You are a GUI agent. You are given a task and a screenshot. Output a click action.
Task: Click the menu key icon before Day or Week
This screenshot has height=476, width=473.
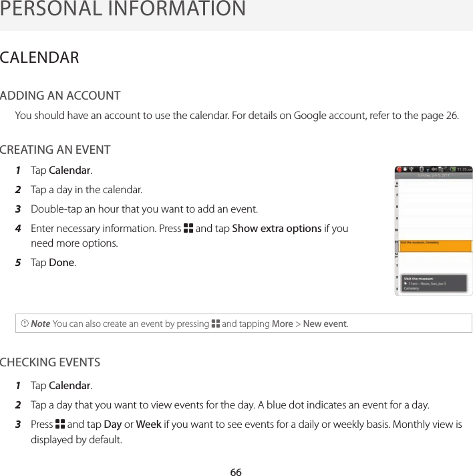60,425
